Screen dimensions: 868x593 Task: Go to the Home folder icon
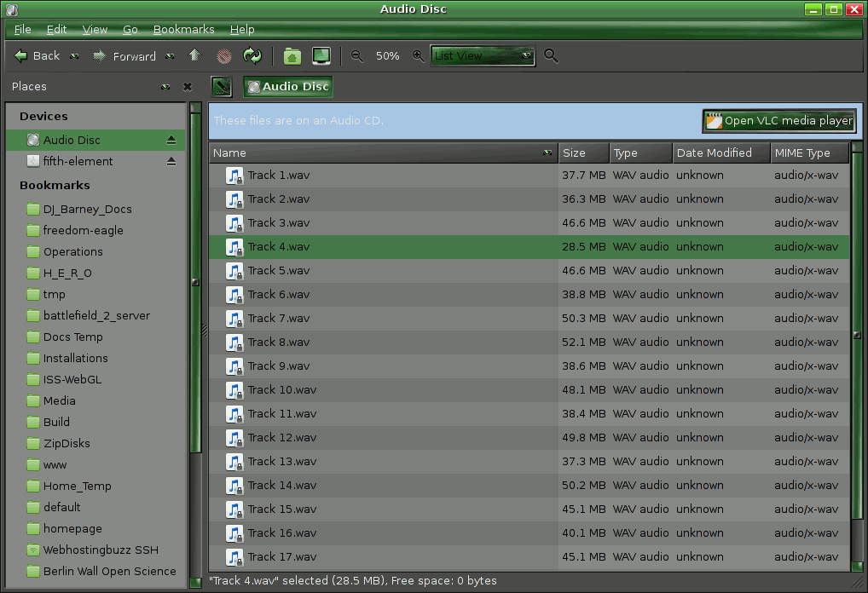tap(292, 56)
